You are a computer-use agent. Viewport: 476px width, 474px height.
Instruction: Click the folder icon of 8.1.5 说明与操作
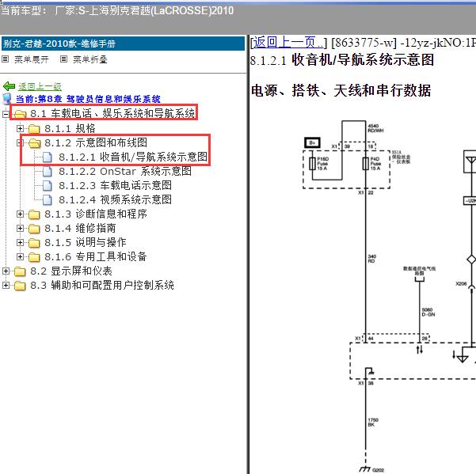[34, 243]
